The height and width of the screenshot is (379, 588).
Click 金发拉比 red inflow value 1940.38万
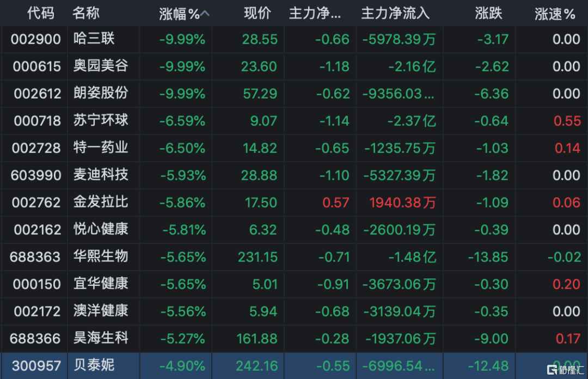click(402, 203)
